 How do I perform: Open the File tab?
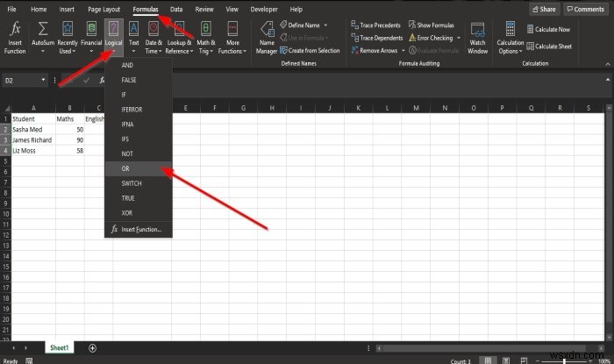click(x=11, y=9)
